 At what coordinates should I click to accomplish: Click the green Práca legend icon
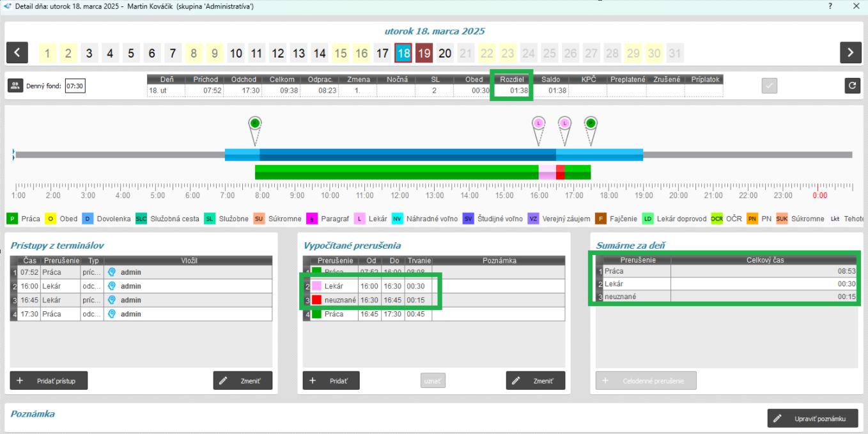click(12, 219)
